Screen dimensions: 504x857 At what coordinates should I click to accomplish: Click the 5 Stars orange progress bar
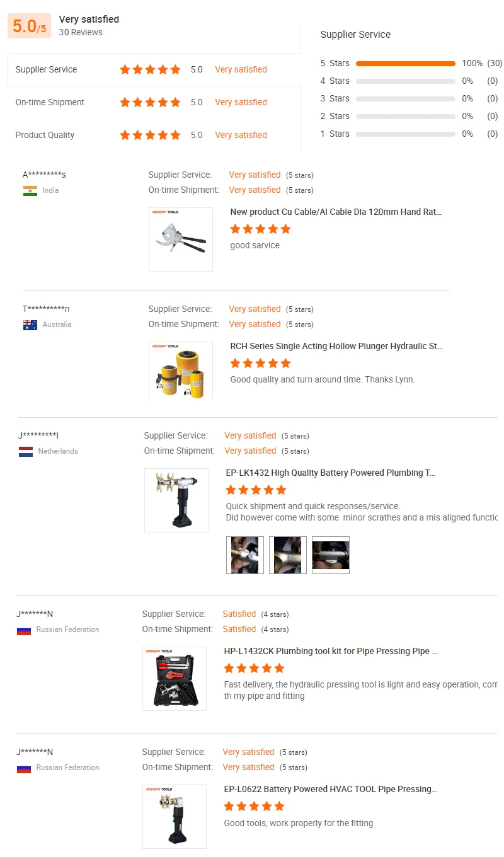click(405, 63)
